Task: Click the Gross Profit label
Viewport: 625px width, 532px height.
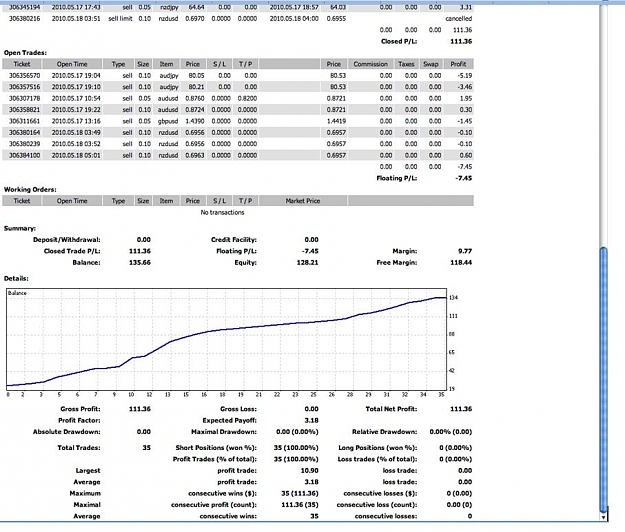Action: (x=80, y=409)
